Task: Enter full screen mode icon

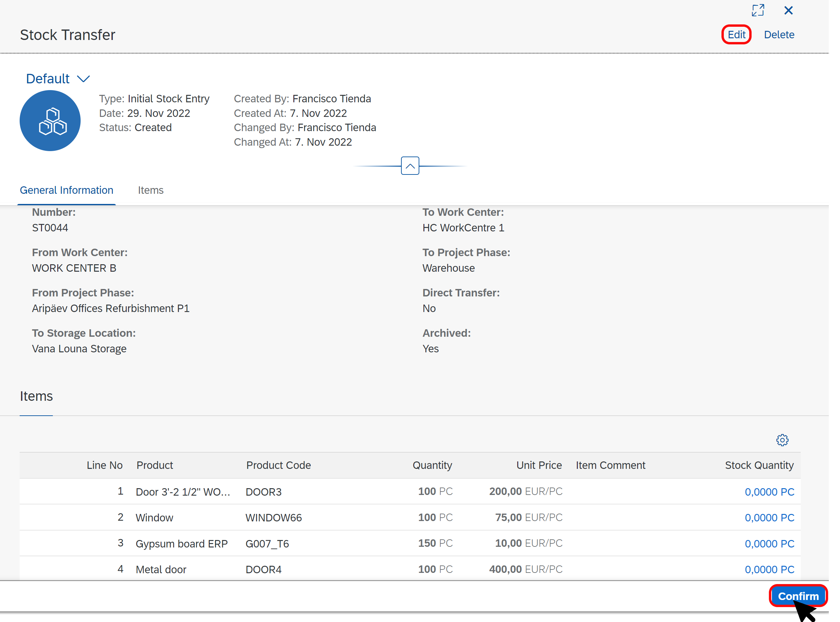Action: pos(758,10)
